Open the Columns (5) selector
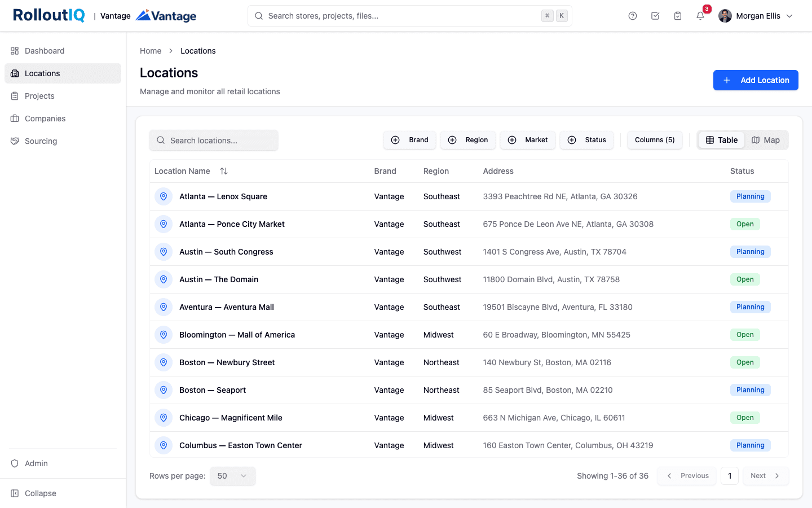The image size is (812, 508). point(655,140)
